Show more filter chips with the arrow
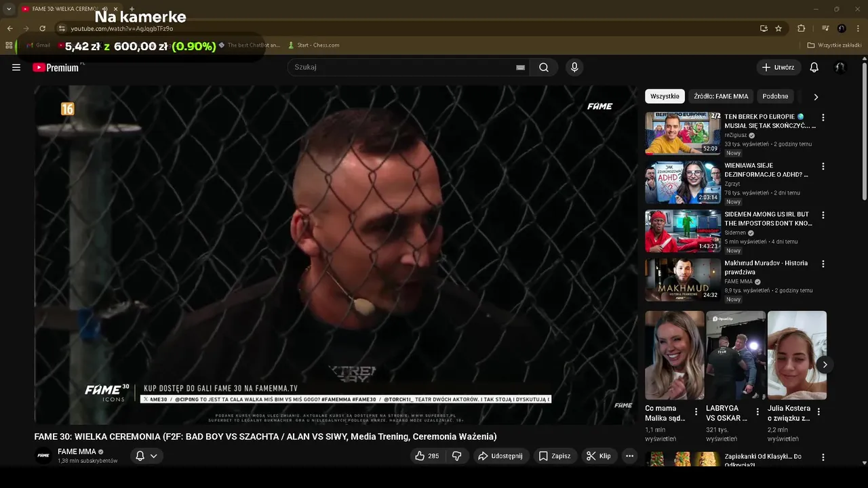This screenshot has width=868, height=488. click(x=816, y=96)
